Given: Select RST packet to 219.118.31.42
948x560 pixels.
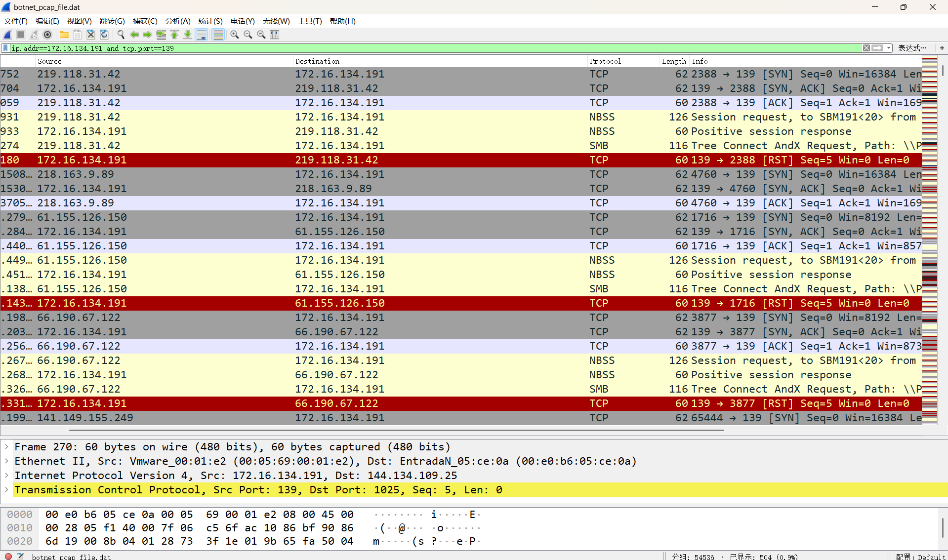Looking at the screenshot, I should (460, 160).
